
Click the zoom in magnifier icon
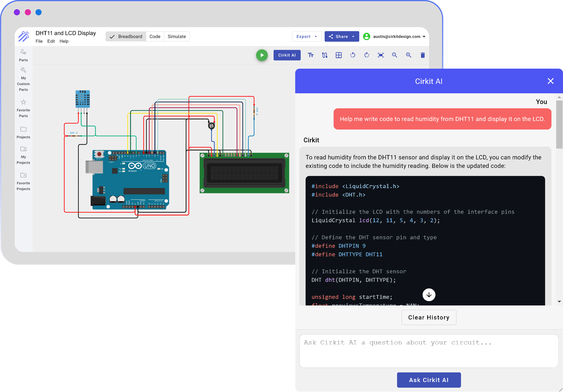[409, 55]
